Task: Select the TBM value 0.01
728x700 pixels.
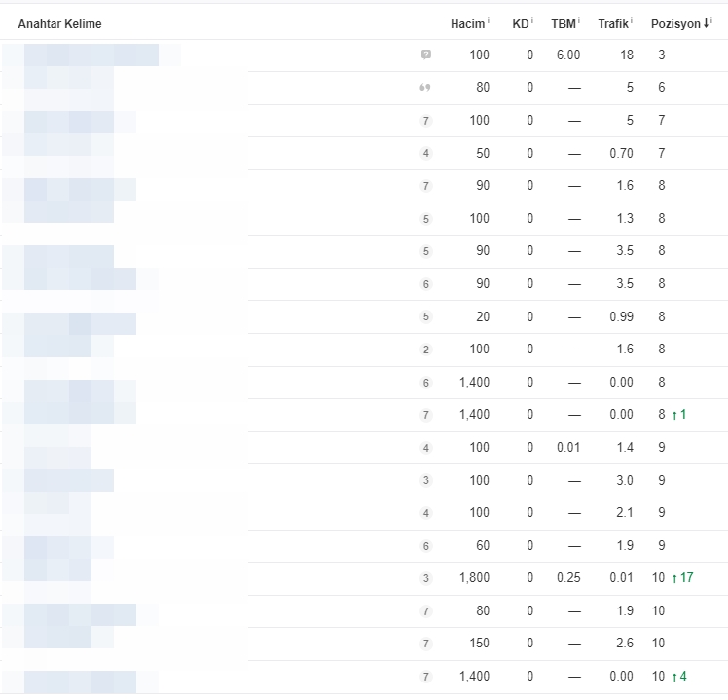Action: click(568, 448)
